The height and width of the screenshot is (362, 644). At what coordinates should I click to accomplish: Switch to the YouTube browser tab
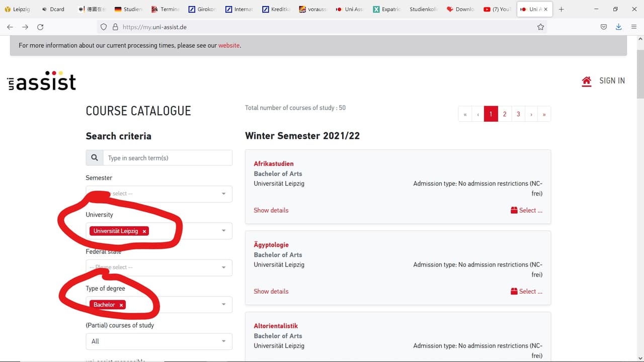click(497, 9)
